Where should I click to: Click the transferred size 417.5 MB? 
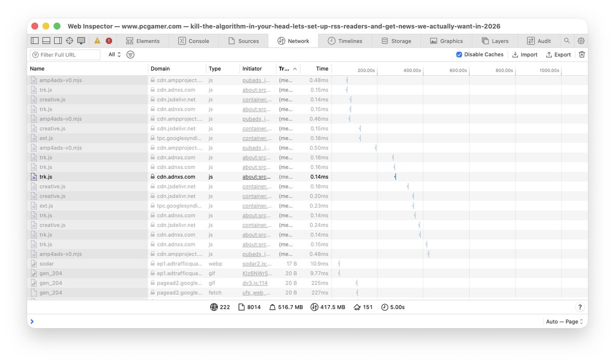click(328, 307)
